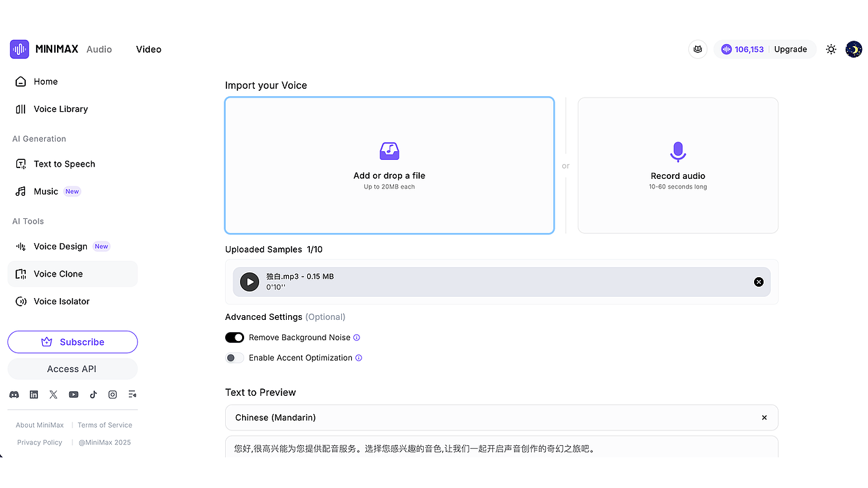The width and height of the screenshot is (868, 488).
Task: Play the uploaded 独白.mp3 sample
Action: [249, 281]
